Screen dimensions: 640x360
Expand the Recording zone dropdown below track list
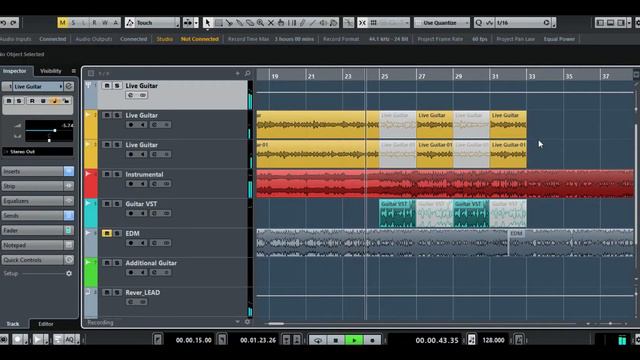pos(238,322)
